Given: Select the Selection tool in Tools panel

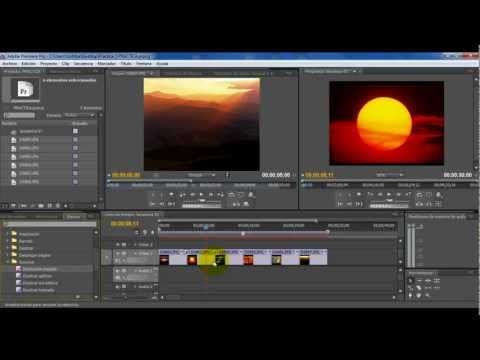Looking at the screenshot, I should coord(411,281).
